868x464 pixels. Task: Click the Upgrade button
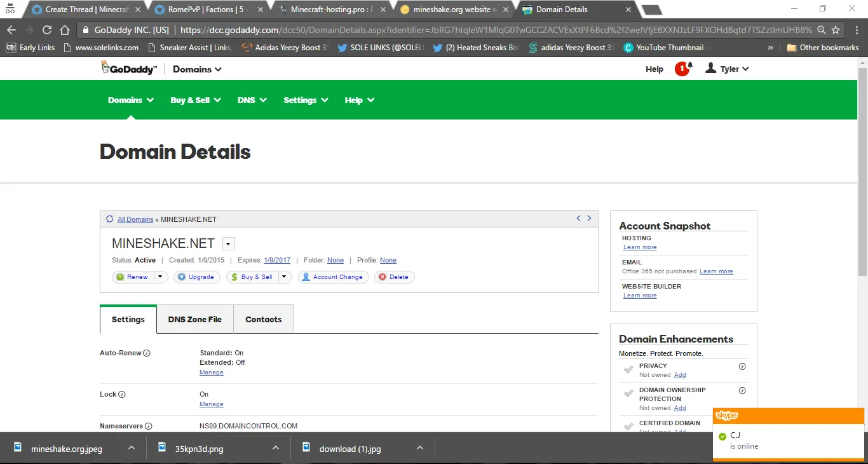click(x=197, y=277)
